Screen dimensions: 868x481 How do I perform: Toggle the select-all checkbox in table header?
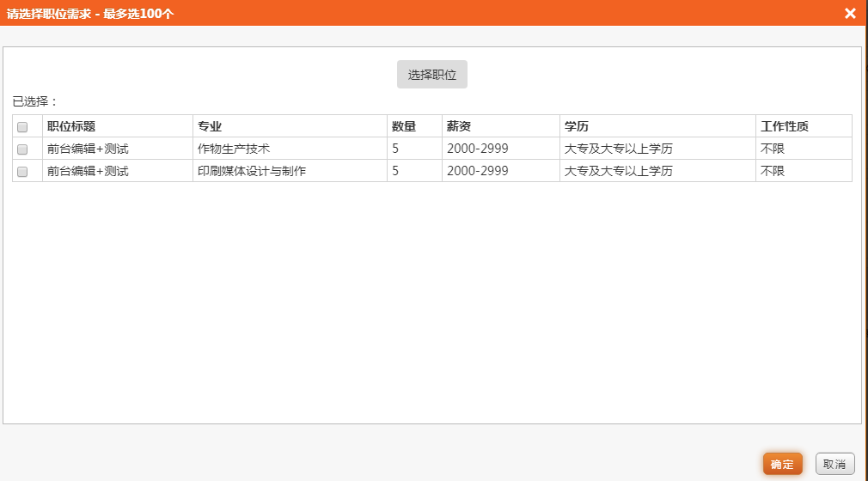click(x=23, y=127)
